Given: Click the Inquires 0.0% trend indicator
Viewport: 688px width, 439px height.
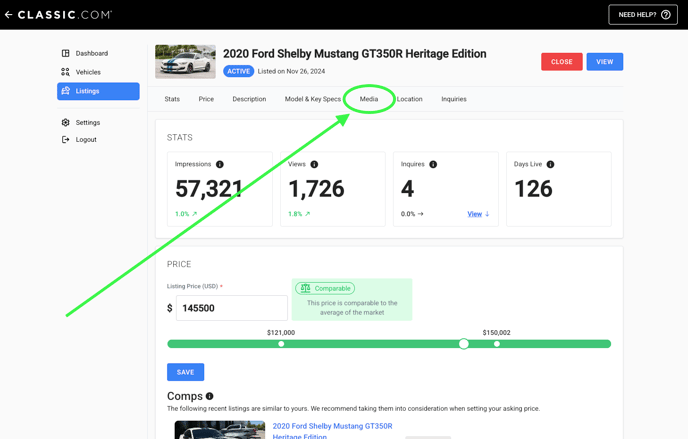Looking at the screenshot, I should point(412,214).
